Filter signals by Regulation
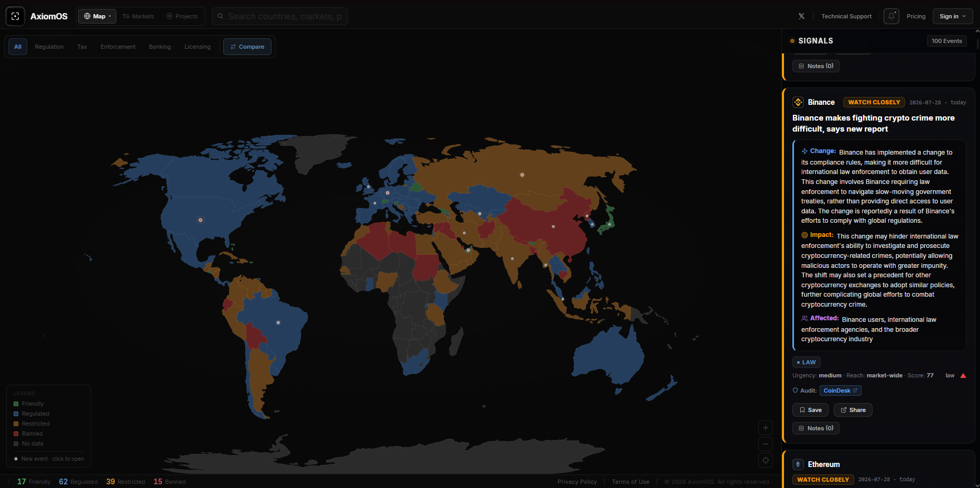Screen dimensions: 980x488 click(x=49, y=47)
